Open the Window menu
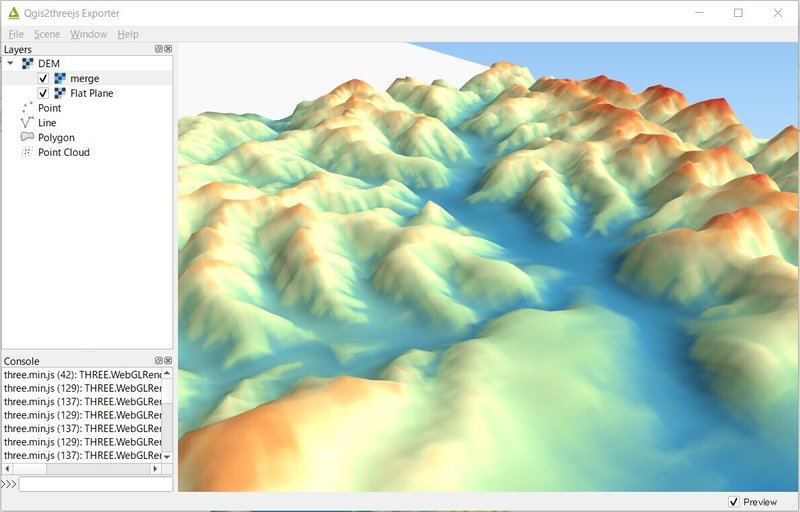This screenshot has width=800, height=512. click(x=89, y=34)
